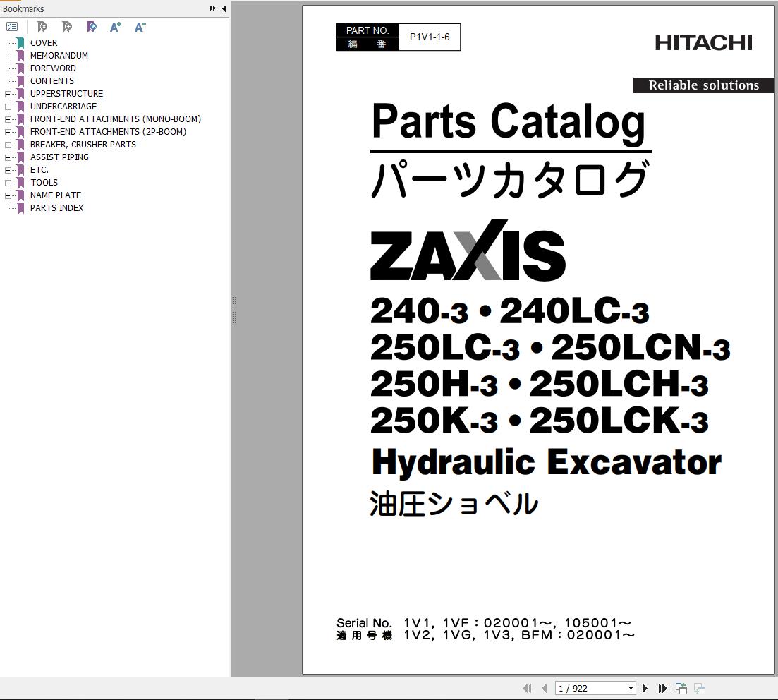Expand the TOOLS bookmark
The width and height of the screenshot is (778, 700).
8,183
